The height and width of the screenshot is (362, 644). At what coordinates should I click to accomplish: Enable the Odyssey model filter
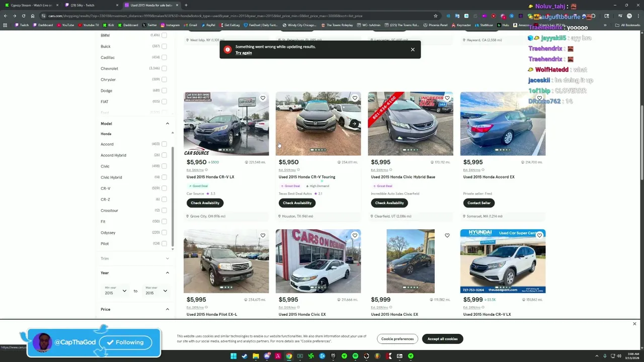point(164,233)
